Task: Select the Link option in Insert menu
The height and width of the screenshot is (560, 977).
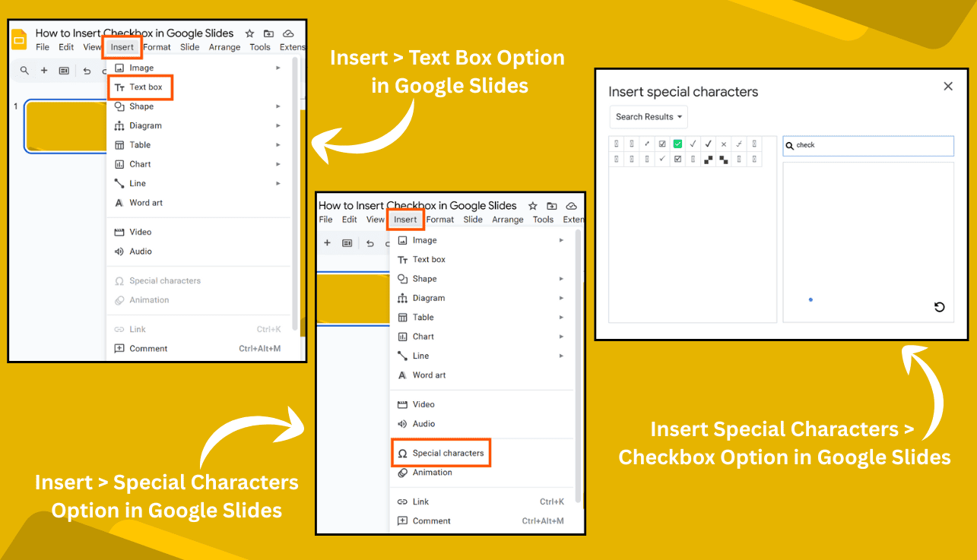Action: click(135, 328)
